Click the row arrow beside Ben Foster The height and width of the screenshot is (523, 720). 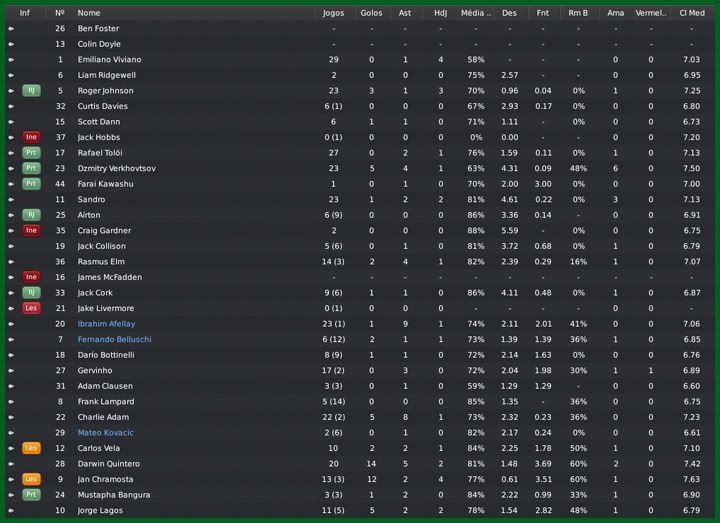pos(11,29)
